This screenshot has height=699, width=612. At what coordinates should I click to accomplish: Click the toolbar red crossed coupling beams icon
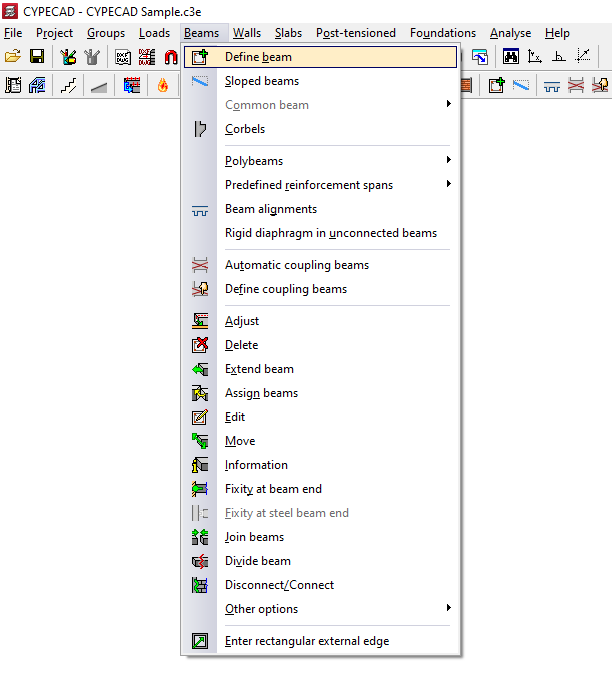pyautogui.click(x=576, y=85)
